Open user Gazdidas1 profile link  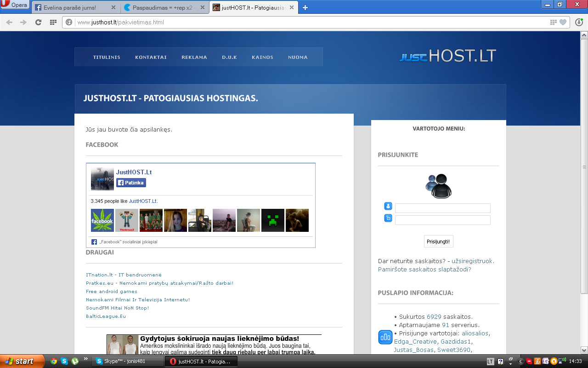456,341
